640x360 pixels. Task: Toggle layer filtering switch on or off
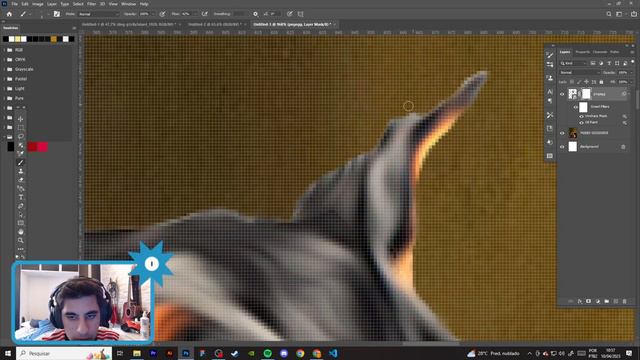pos(633,62)
